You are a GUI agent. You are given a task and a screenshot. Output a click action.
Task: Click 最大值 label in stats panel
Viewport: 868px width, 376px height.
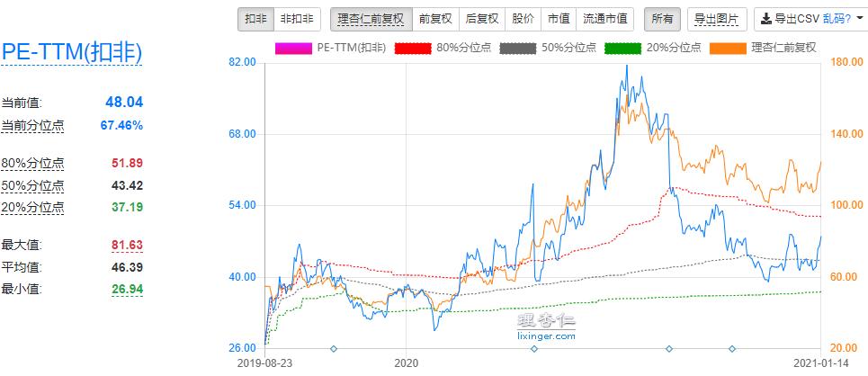point(22,245)
